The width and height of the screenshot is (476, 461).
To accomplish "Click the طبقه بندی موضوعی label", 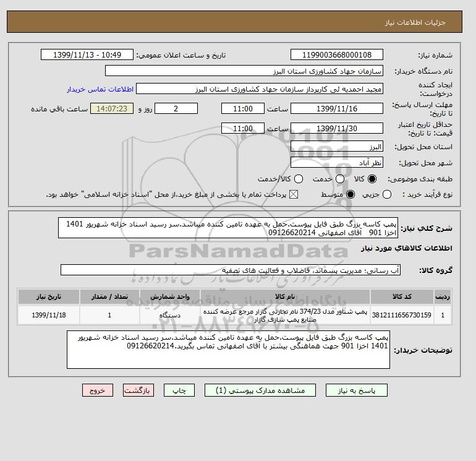I will tap(420, 179).
